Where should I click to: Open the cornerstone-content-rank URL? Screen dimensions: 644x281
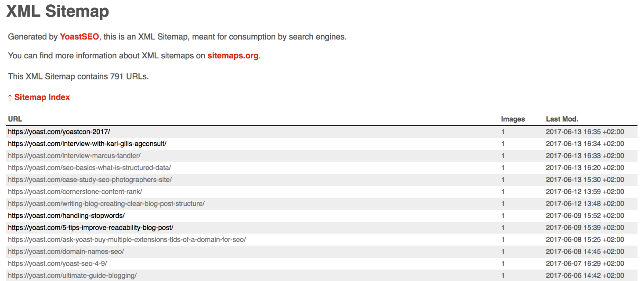[75, 191]
